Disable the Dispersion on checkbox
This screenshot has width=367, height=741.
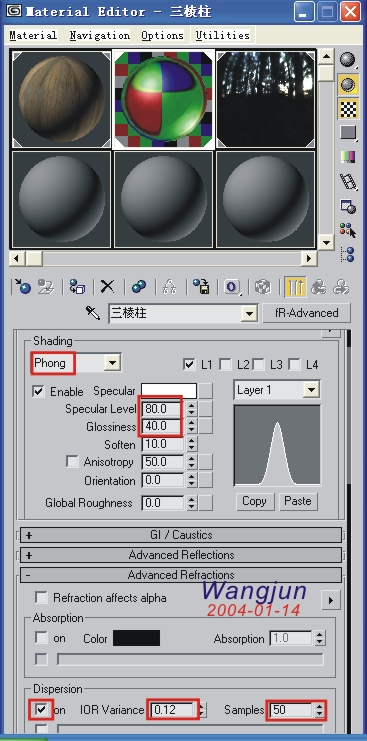(42, 709)
